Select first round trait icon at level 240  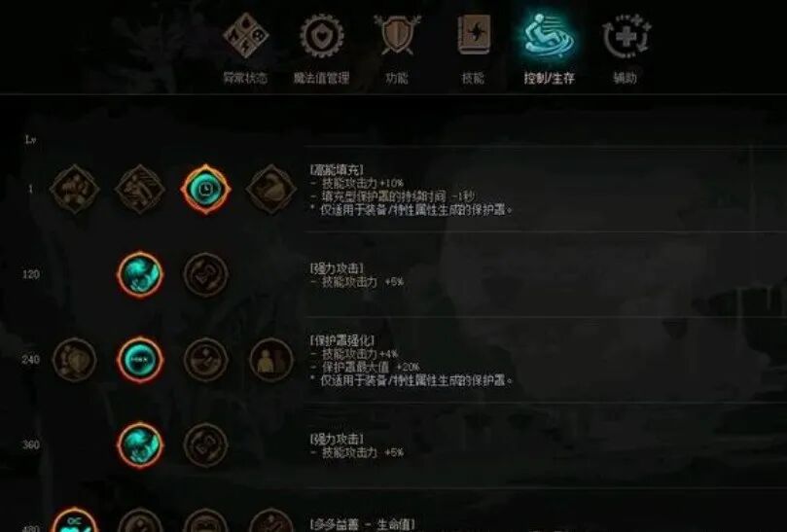click(74, 360)
